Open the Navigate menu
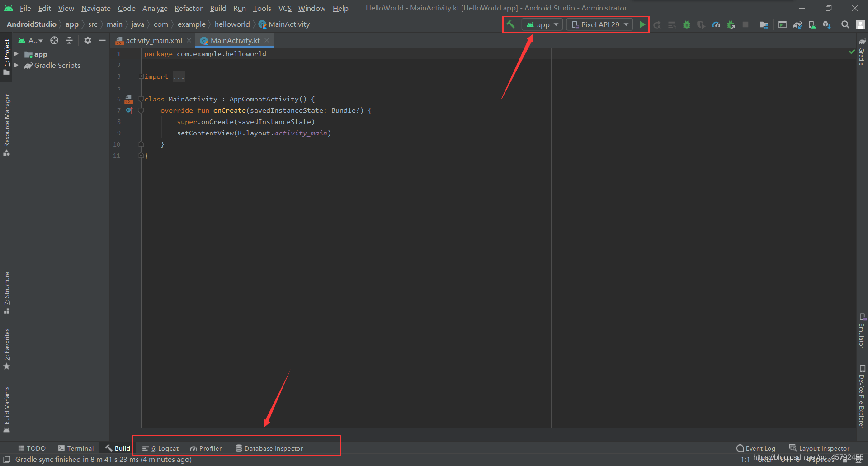Viewport: 868px width, 466px height. click(96, 8)
